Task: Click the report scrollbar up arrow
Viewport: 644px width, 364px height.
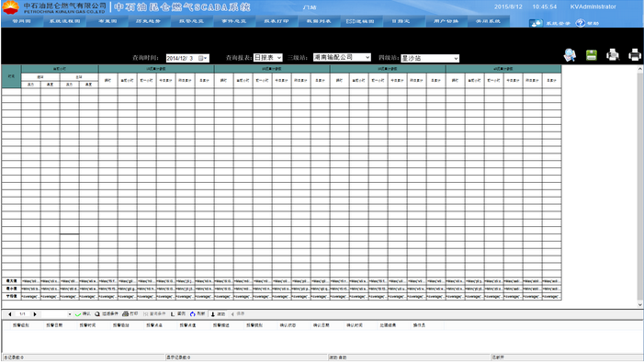Action: pos(640,69)
